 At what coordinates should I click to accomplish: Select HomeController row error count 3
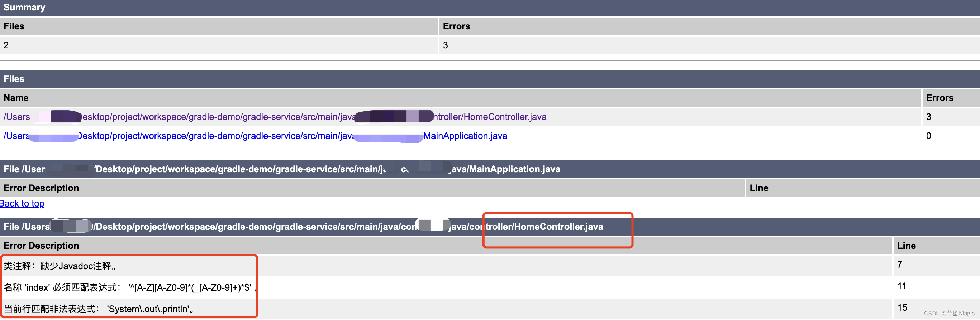[951, 117]
